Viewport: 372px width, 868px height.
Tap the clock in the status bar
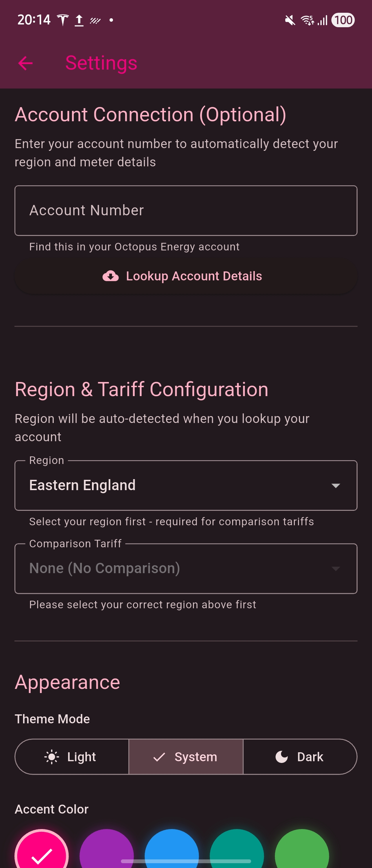point(33,20)
